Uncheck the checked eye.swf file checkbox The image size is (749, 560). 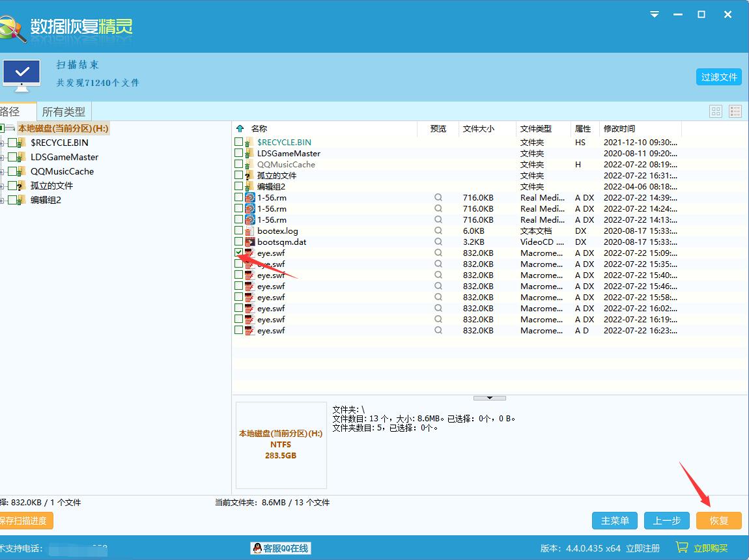[x=238, y=253]
